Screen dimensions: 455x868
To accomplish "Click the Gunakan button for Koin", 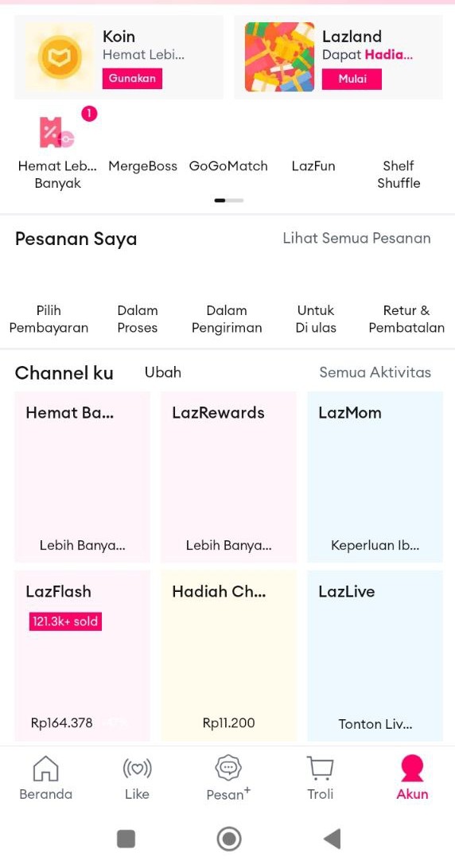I will coord(132,79).
